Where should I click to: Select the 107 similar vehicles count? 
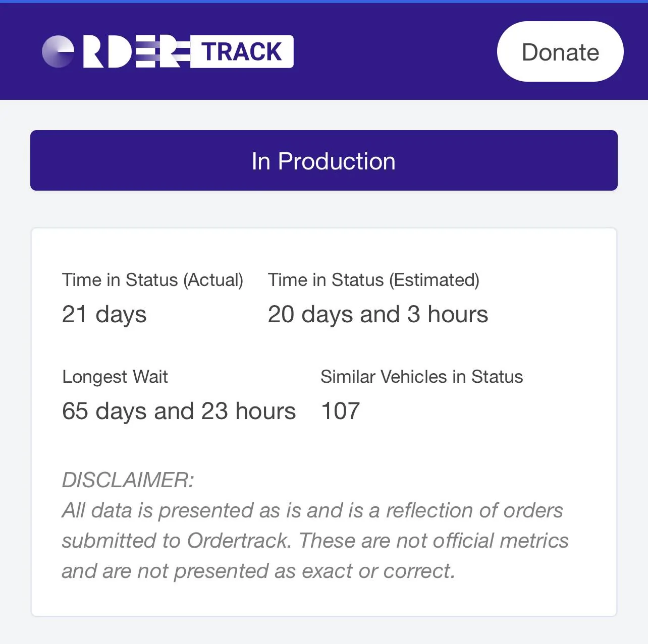click(340, 411)
